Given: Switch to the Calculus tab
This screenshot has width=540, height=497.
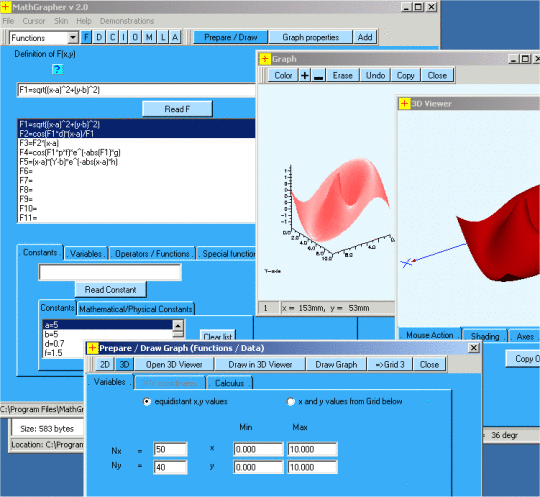Looking at the screenshot, I should 230,383.
